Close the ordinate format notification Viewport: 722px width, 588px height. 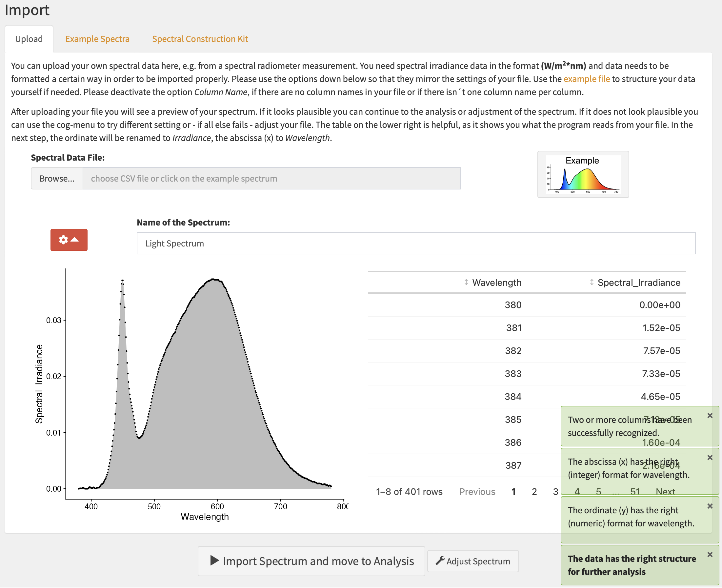pos(710,506)
